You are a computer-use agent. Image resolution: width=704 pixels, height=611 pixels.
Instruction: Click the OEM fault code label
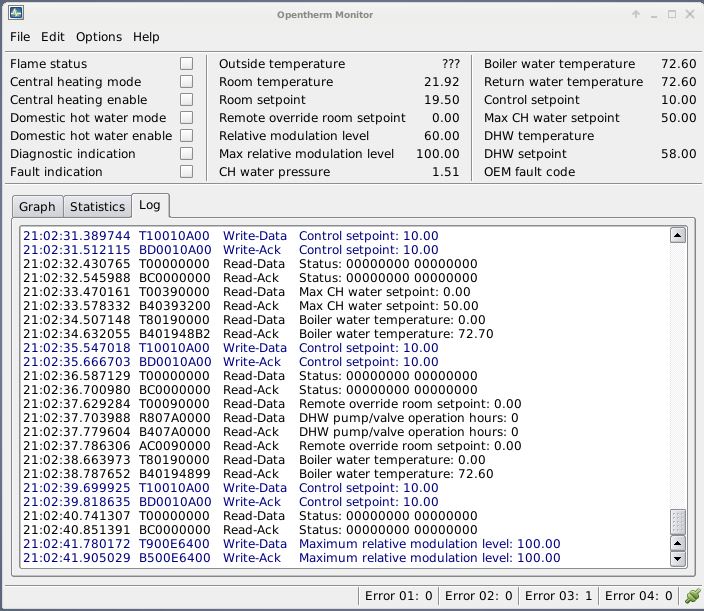point(529,171)
